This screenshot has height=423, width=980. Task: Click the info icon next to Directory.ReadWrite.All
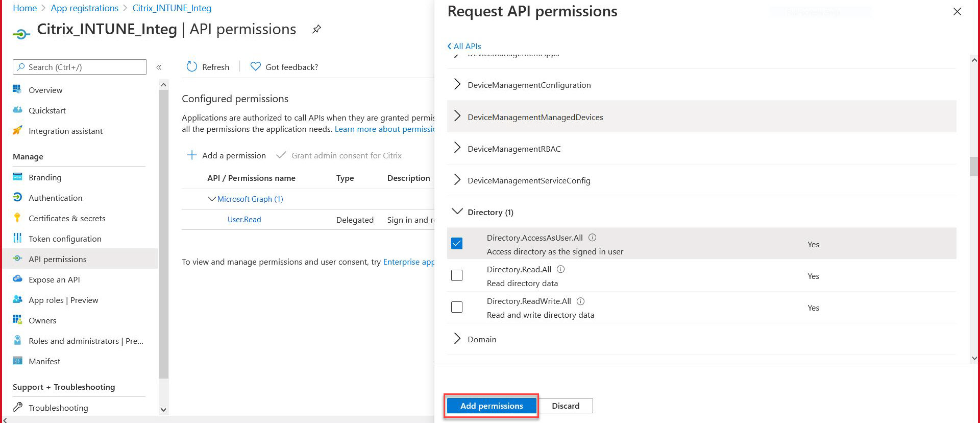coord(580,301)
